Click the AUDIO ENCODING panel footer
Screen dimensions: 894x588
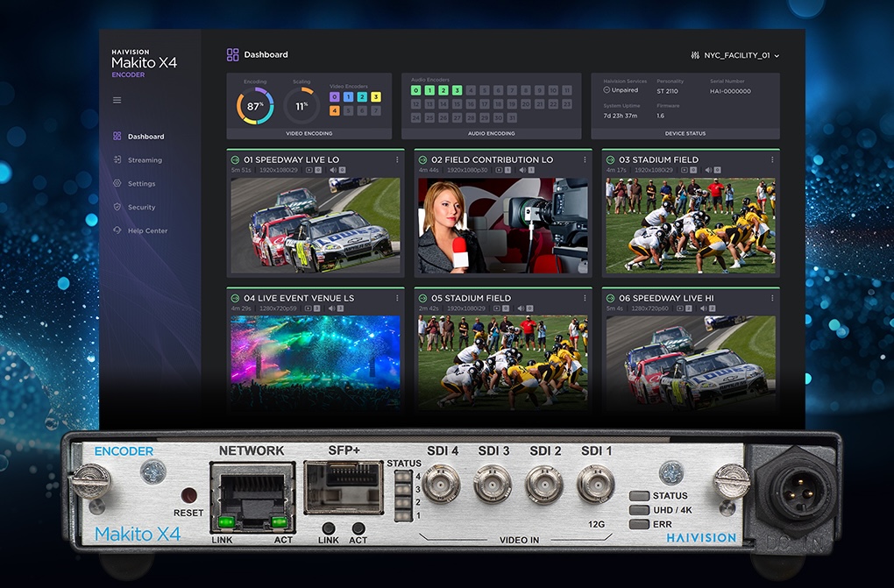(492, 133)
